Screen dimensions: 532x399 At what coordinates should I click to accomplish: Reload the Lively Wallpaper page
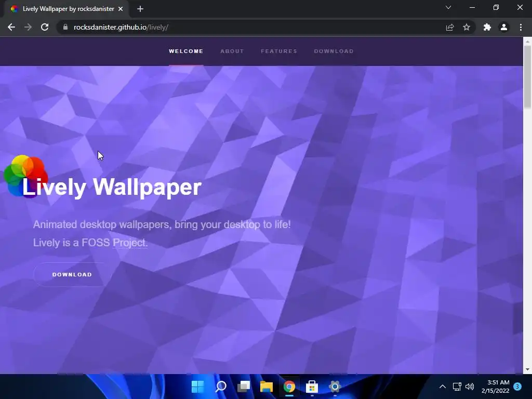tap(45, 27)
